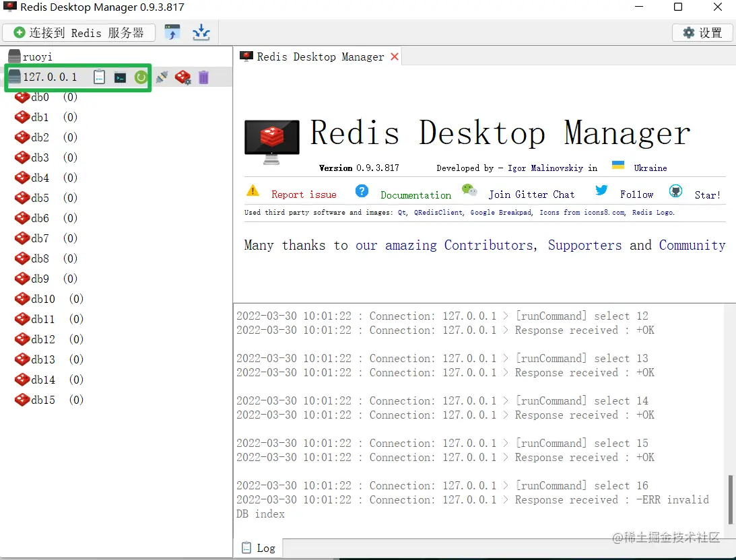This screenshot has width=736, height=560.
Task: Click the log panel vertical scrollbar thumb
Action: pyautogui.click(x=730, y=499)
